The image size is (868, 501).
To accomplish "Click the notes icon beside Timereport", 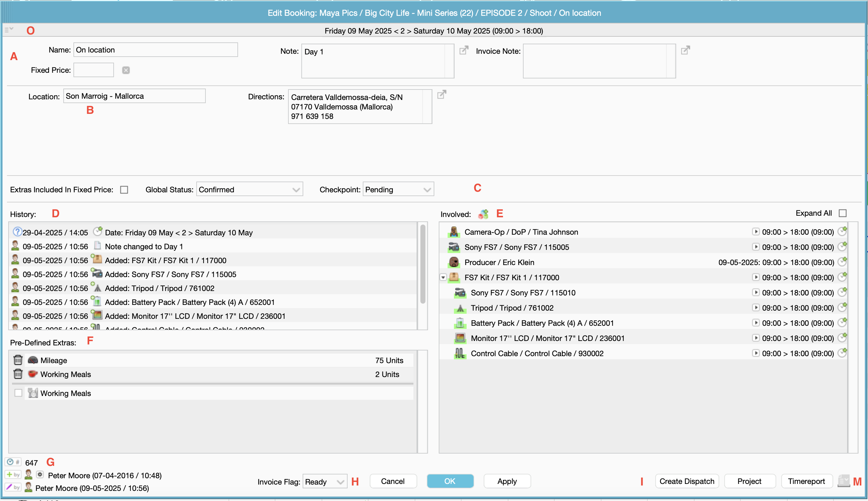I will [x=843, y=481].
